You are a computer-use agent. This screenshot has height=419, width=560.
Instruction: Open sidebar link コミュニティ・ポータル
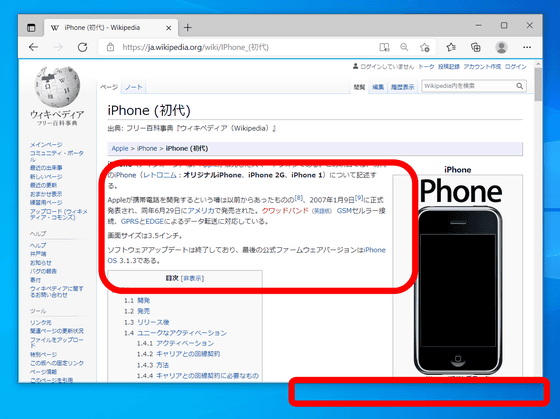click(56, 156)
